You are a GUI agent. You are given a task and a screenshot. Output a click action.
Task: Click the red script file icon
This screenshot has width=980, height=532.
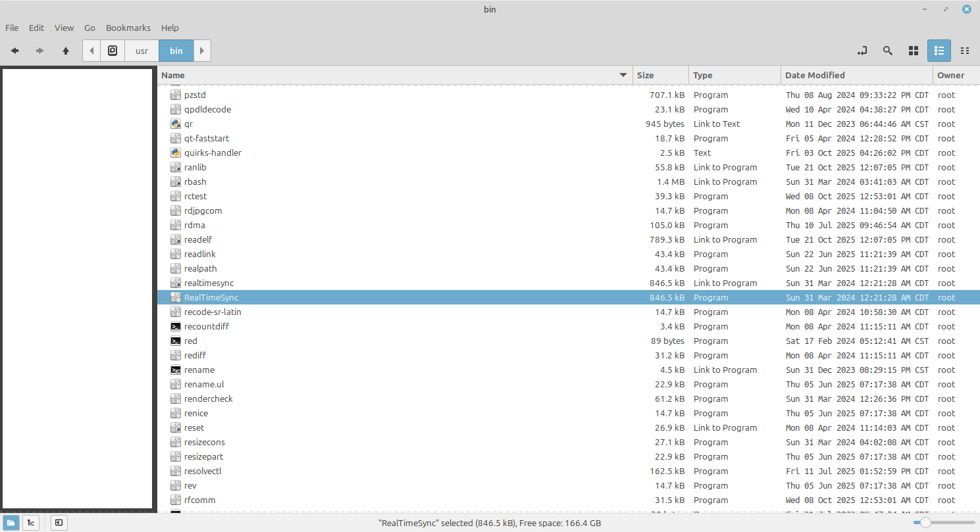pyautogui.click(x=176, y=341)
